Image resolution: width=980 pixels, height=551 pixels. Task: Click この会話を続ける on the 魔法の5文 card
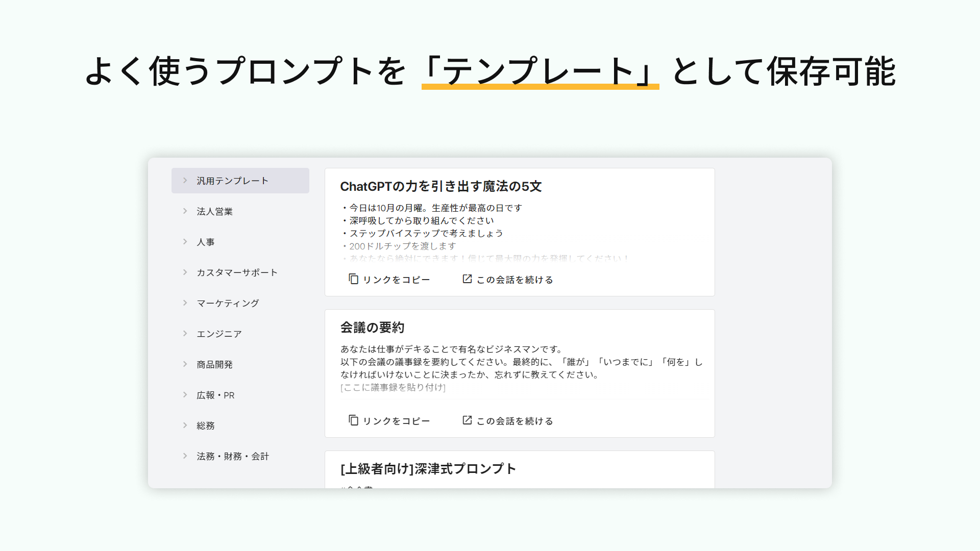tap(513, 279)
